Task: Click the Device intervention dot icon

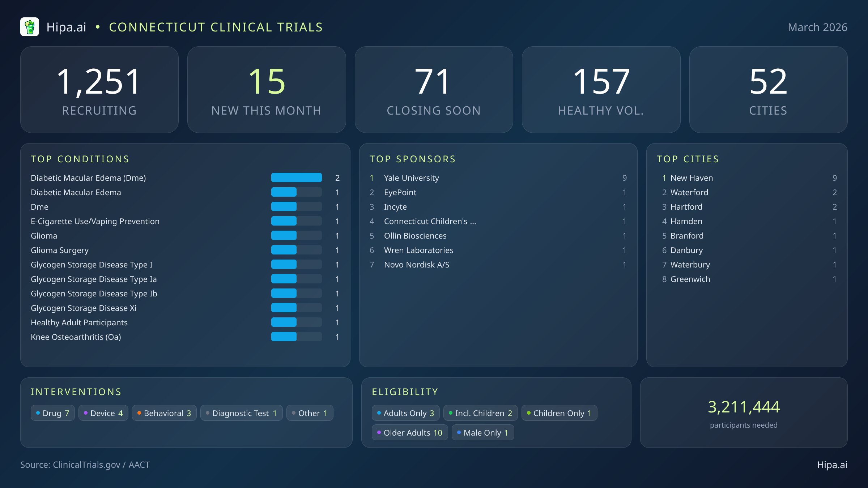Action: coord(86,413)
